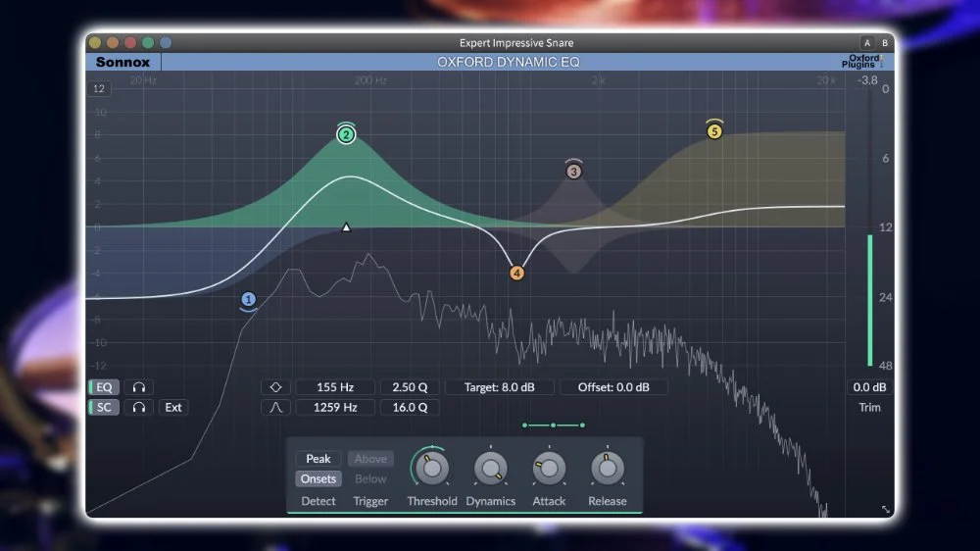The height and width of the screenshot is (551, 980).
Task: Click the Target 8.0 dB field
Action: tap(500, 387)
